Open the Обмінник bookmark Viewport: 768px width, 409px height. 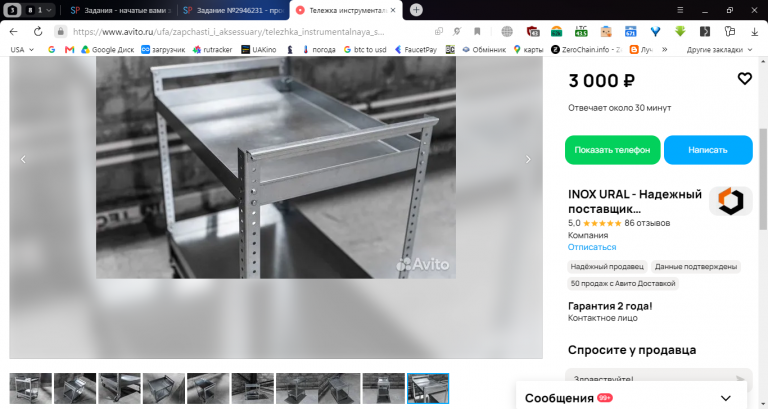point(484,49)
